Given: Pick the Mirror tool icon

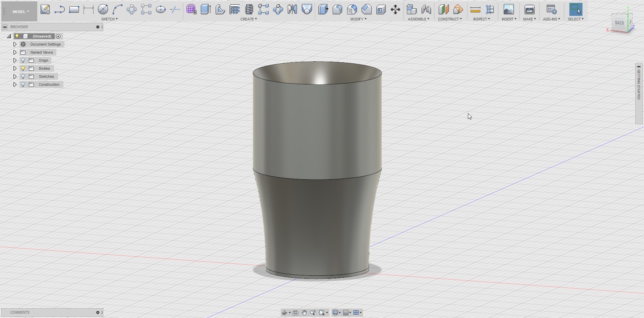Looking at the screenshot, I should [292, 9].
